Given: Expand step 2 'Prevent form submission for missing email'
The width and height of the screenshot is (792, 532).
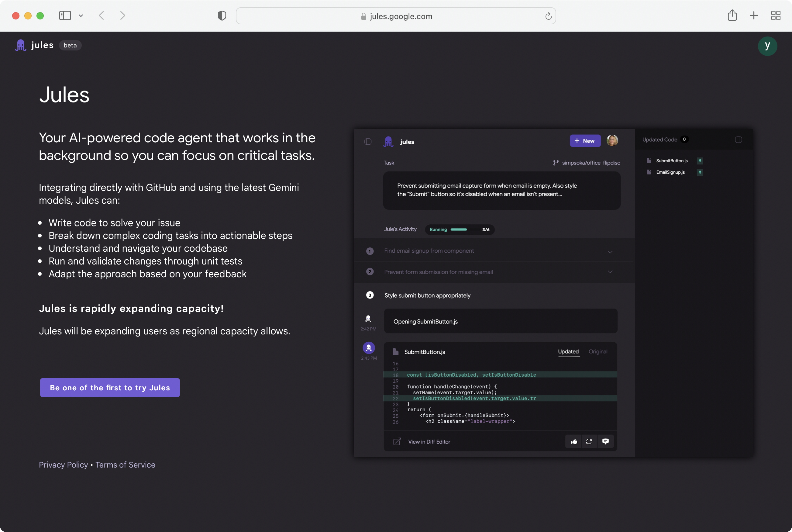Looking at the screenshot, I should click(494, 272).
